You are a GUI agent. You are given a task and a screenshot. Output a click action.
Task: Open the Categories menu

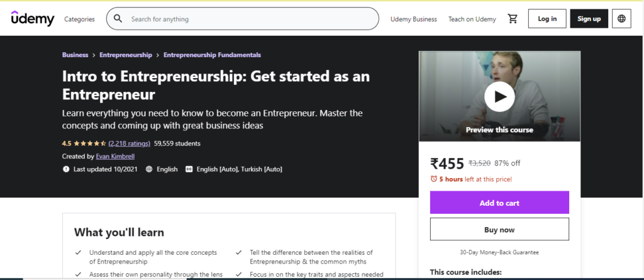tap(79, 19)
